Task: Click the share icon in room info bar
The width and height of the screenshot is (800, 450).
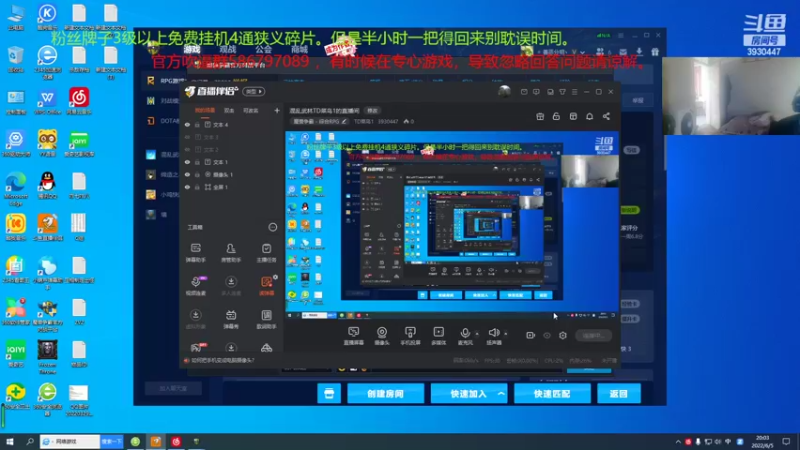Action: tap(606, 116)
